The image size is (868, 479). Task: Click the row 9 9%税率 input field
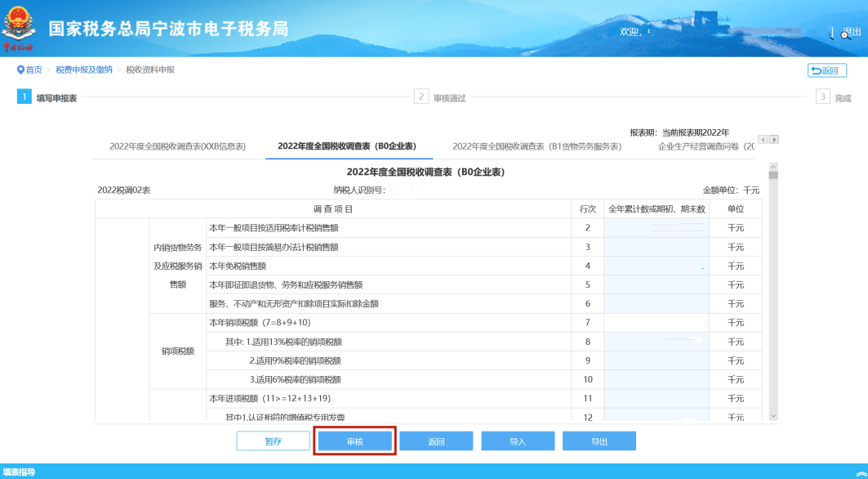click(657, 361)
